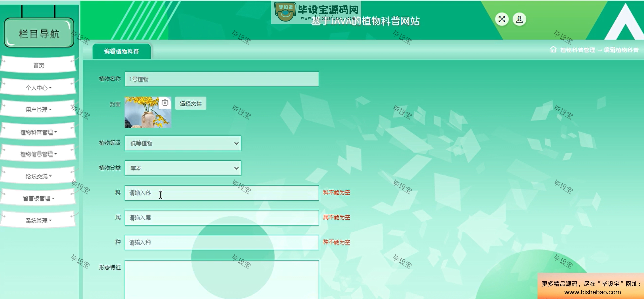Click the 植物科普管理 breadcrumb link

click(577, 50)
